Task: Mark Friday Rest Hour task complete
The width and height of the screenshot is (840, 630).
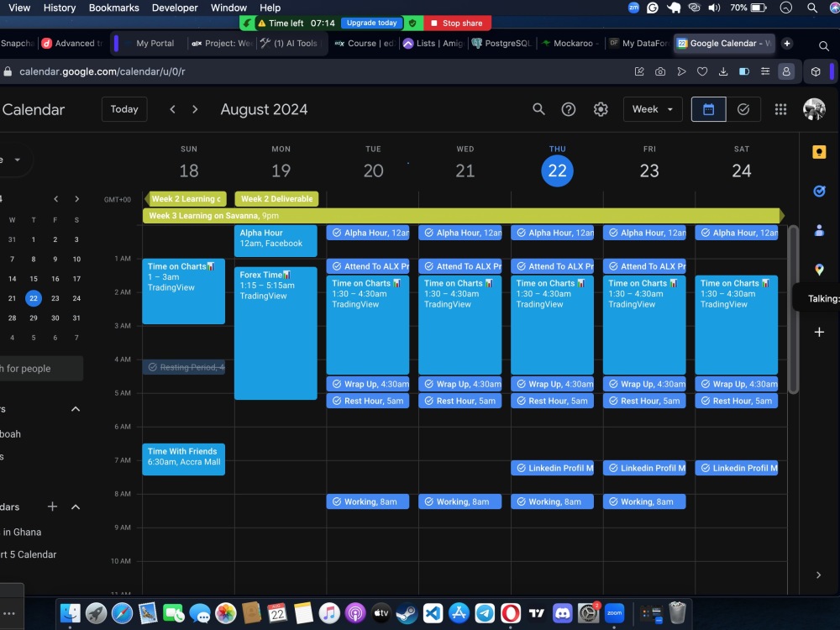Action: (613, 401)
